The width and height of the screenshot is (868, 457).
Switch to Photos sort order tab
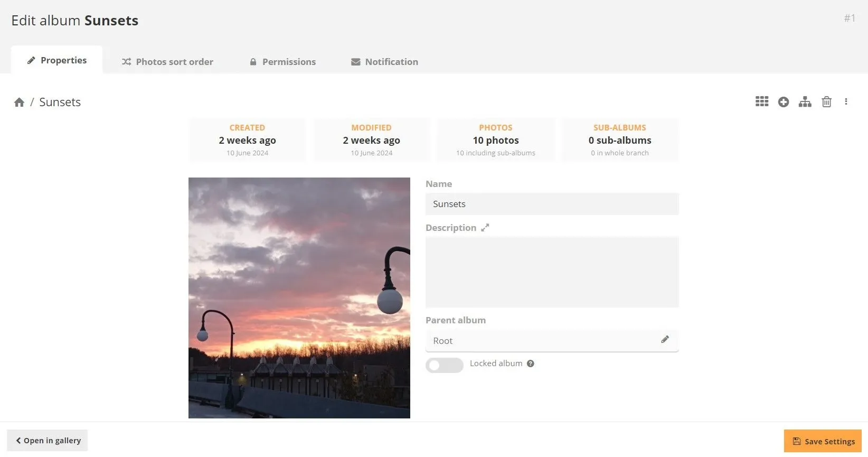(x=167, y=62)
